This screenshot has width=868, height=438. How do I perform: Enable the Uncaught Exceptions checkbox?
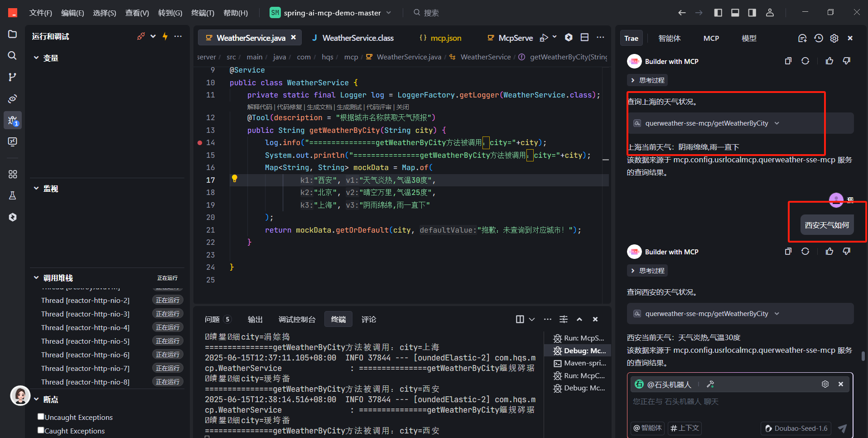coord(41,417)
